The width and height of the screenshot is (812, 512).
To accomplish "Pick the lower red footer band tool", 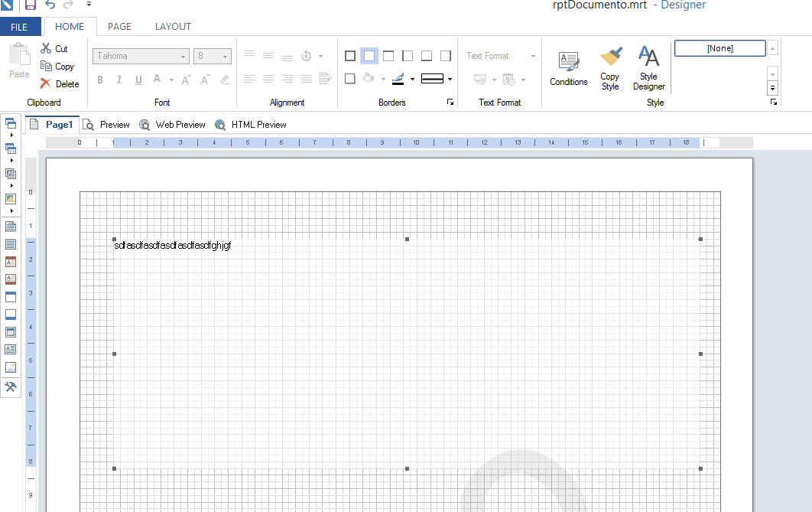I will tap(11, 279).
